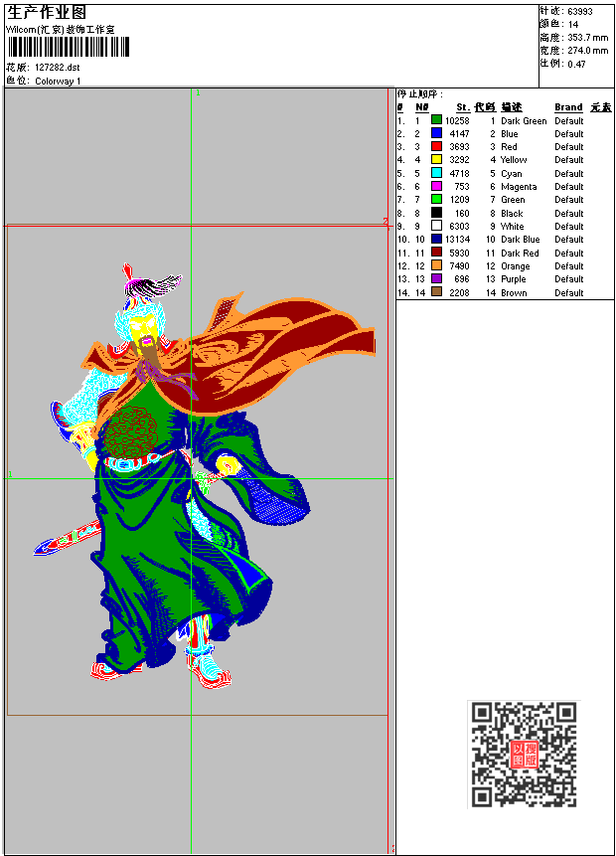616x856 pixels.
Task: Select the Magenta description text
Action: point(519,187)
